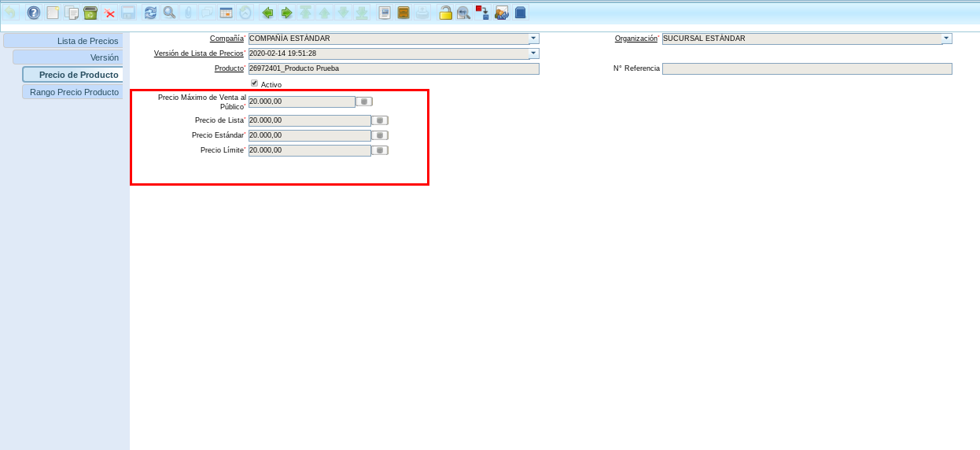Create a new record with the blank page icon
Screen dimensions: 980x450
[53, 13]
